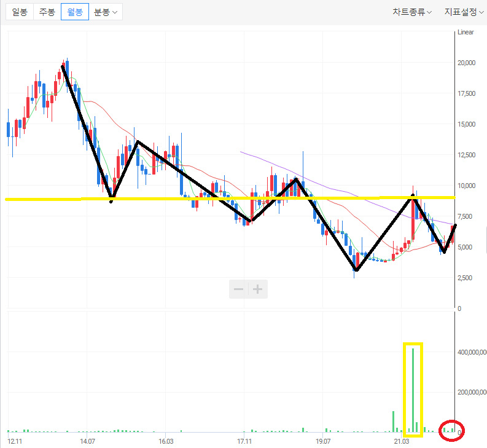Click the 12.11 date axis label

point(15,441)
